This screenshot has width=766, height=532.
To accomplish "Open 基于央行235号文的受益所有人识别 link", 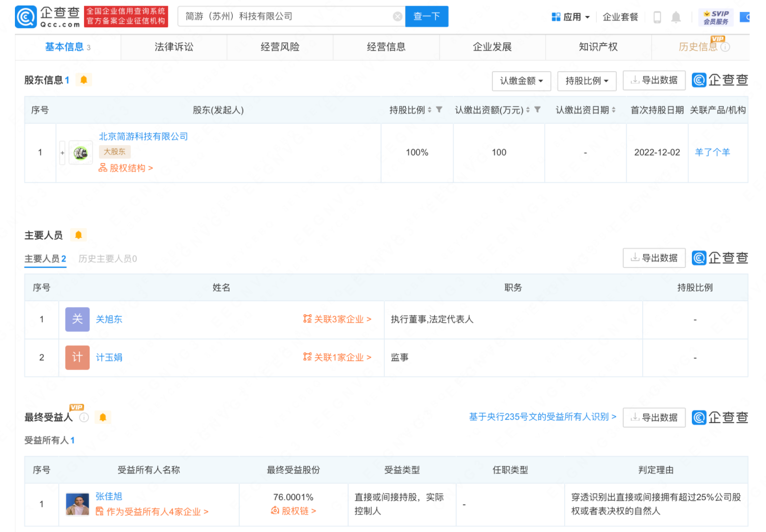I will 543,417.
